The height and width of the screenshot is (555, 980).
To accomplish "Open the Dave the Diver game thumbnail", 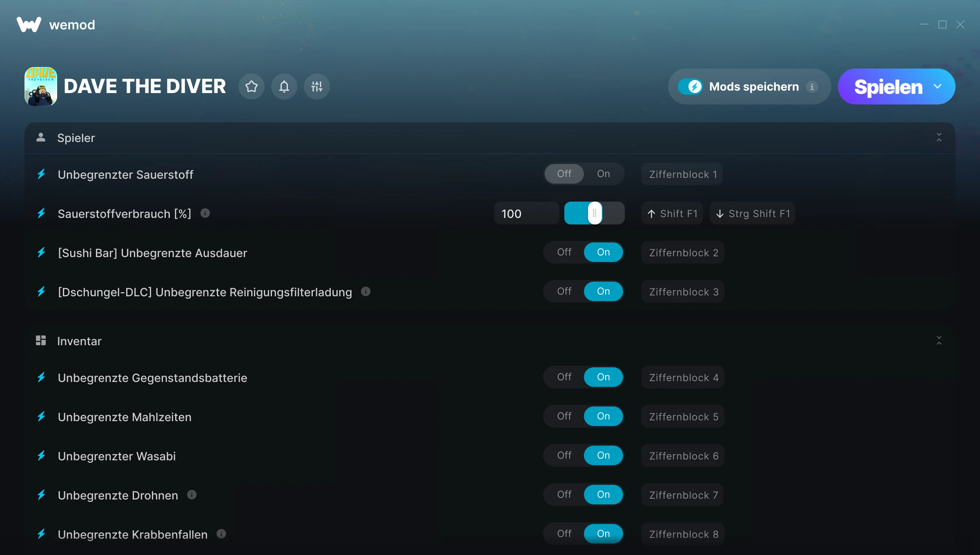I will point(41,87).
